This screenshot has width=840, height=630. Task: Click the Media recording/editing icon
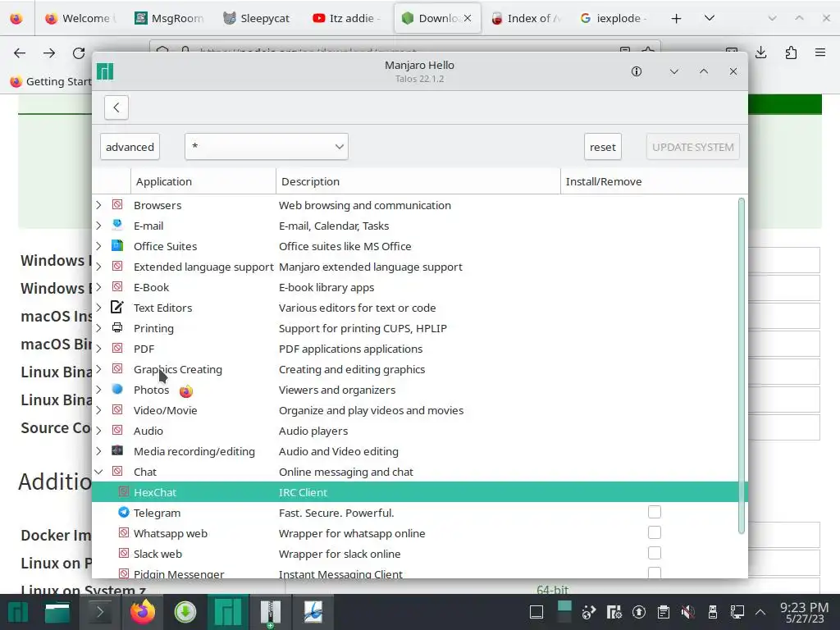point(117,450)
